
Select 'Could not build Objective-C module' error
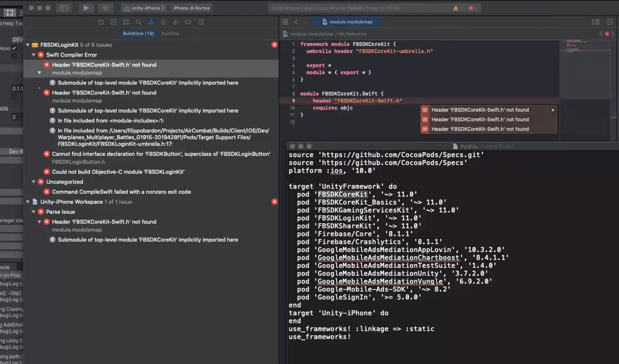(x=118, y=172)
